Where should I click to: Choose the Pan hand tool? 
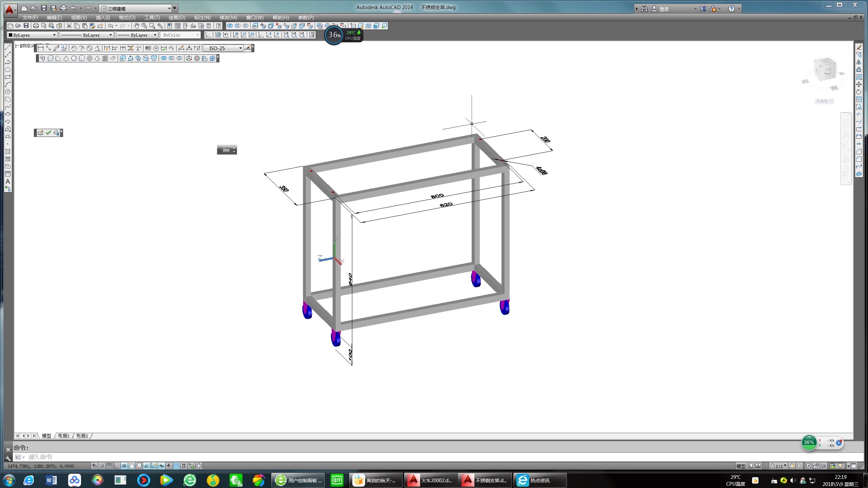click(136, 26)
